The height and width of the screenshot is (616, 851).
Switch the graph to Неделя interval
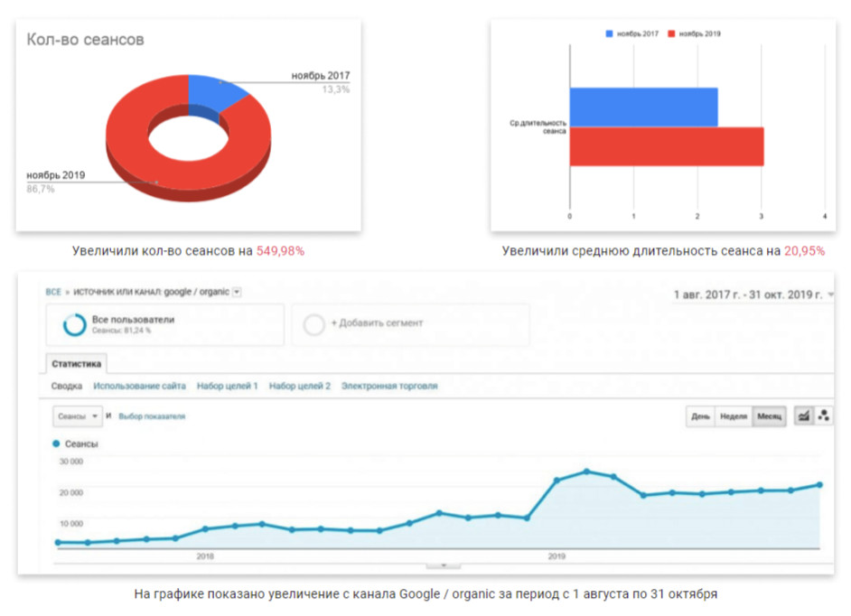(x=734, y=416)
